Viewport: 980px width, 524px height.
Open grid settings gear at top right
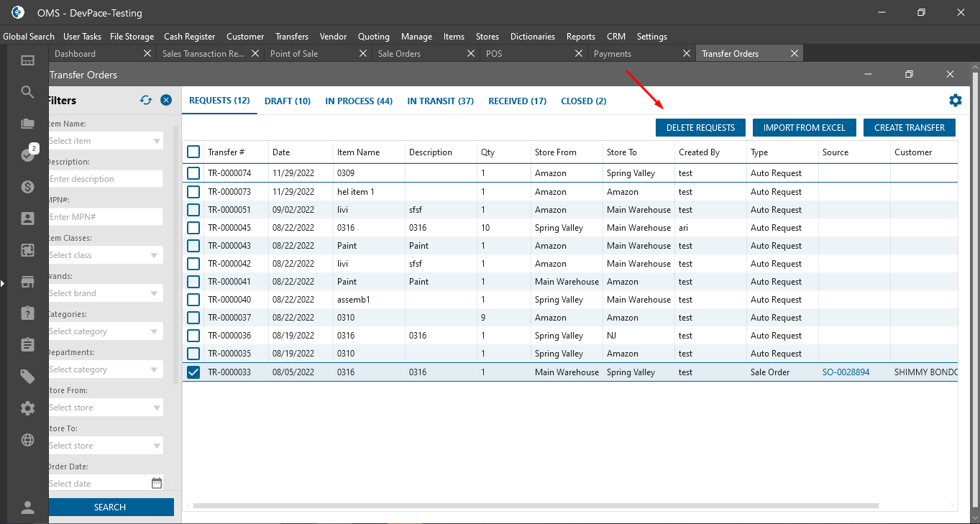click(x=955, y=101)
